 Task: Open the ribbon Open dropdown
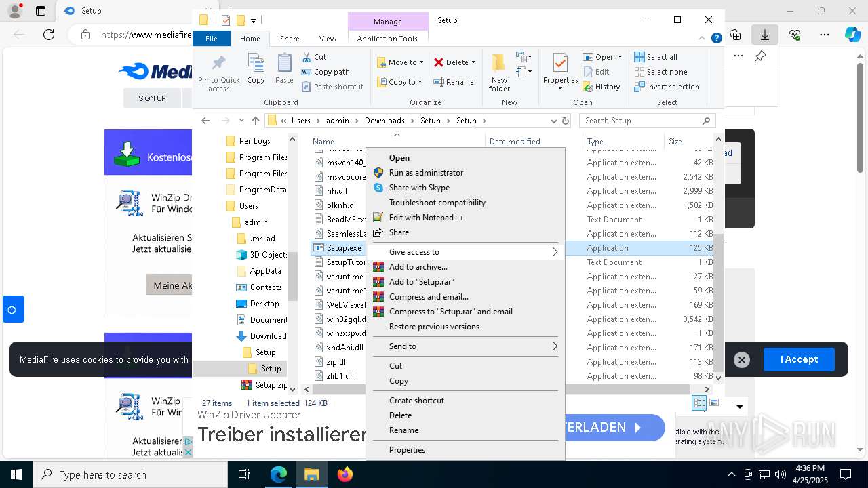point(602,57)
